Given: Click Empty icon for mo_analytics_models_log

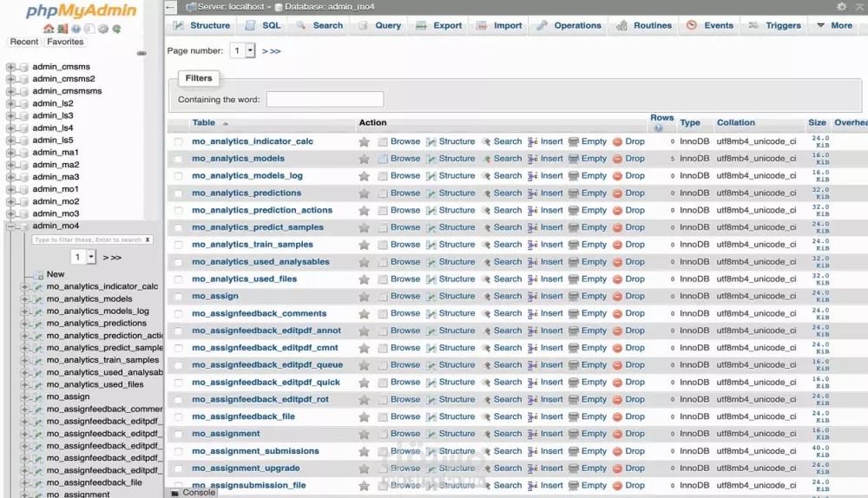Looking at the screenshot, I should tap(574, 176).
